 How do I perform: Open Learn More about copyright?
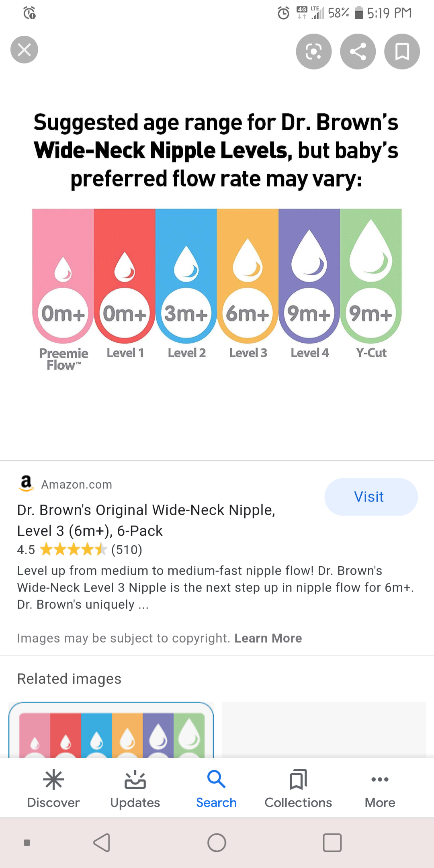(268, 638)
